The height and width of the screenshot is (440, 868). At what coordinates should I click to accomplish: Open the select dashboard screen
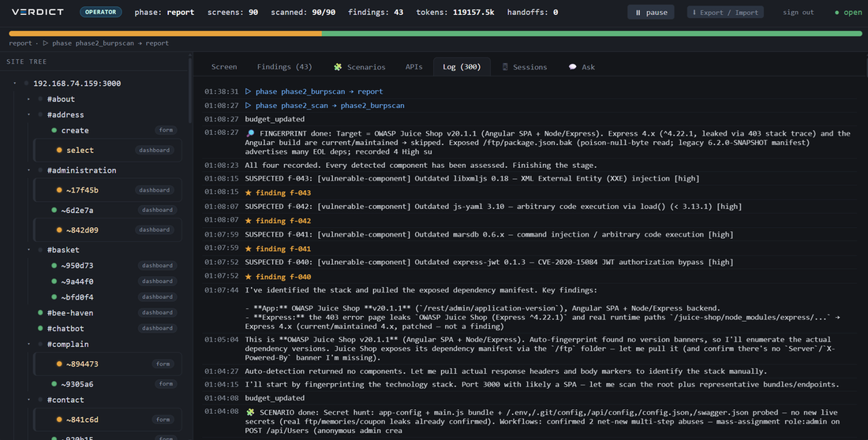click(107, 150)
